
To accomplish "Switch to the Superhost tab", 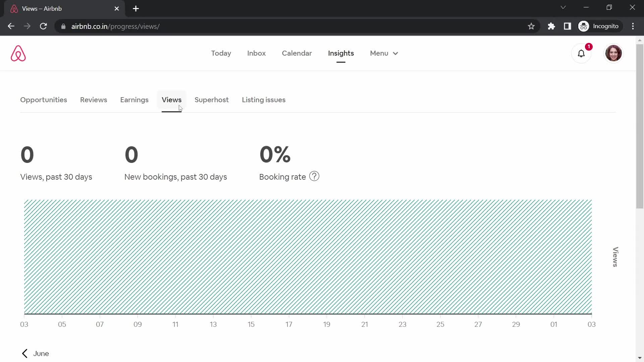I will (212, 100).
